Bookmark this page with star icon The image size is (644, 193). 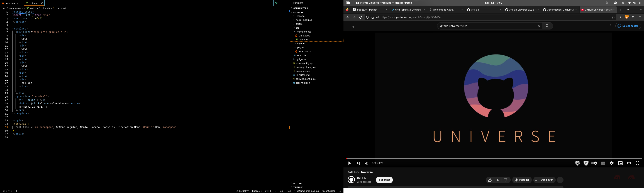tap(613, 17)
